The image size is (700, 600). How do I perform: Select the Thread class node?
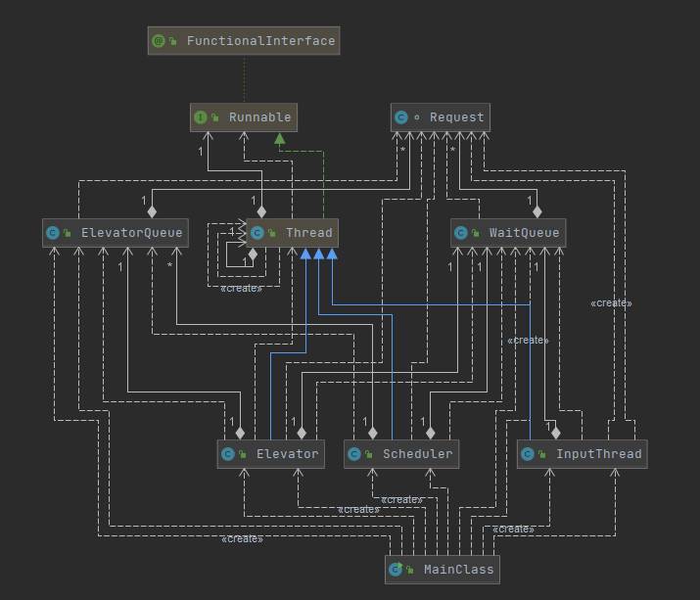click(293, 233)
